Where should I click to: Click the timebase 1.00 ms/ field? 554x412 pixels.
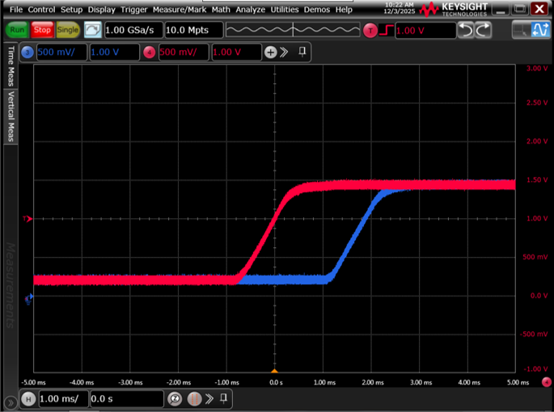tap(63, 399)
